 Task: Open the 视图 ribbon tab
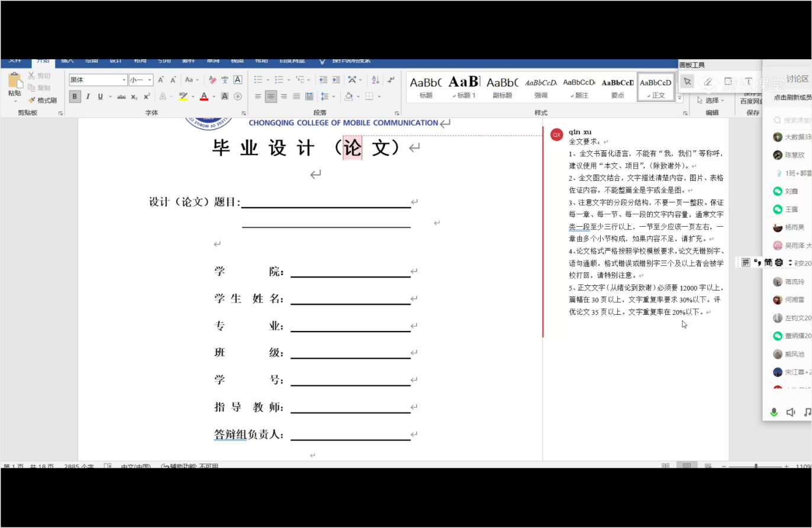(x=237, y=60)
